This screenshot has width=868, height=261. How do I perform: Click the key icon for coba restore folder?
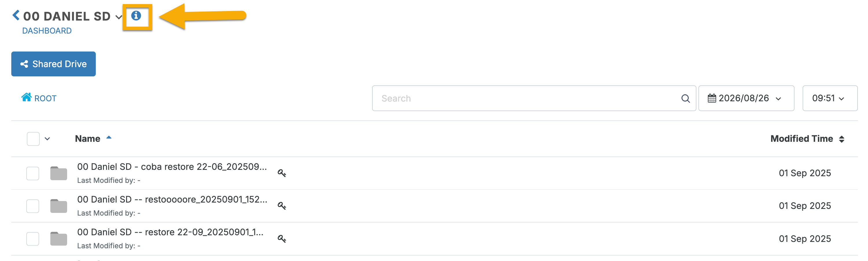(x=282, y=173)
